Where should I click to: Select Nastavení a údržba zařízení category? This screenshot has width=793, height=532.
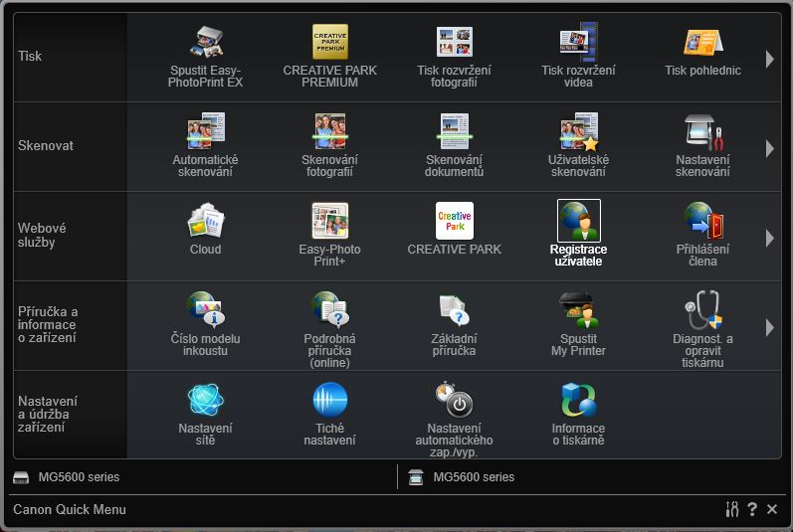[48, 415]
